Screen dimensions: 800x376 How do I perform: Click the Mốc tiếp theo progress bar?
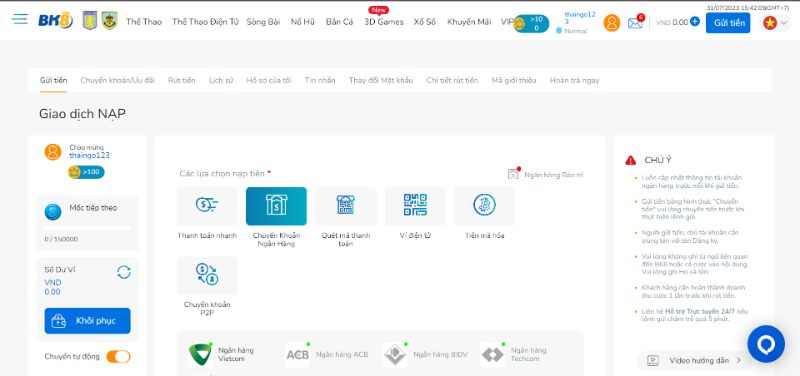point(87,228)
